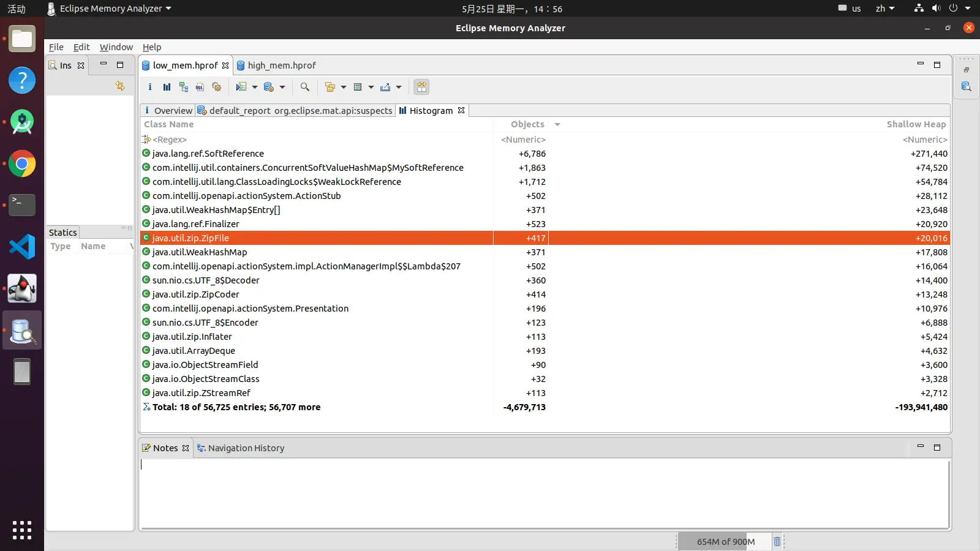The height and width of the screenshot is (551, 980).
Task: Click the Regex filter field under Class Name
Action: point(317,140)
